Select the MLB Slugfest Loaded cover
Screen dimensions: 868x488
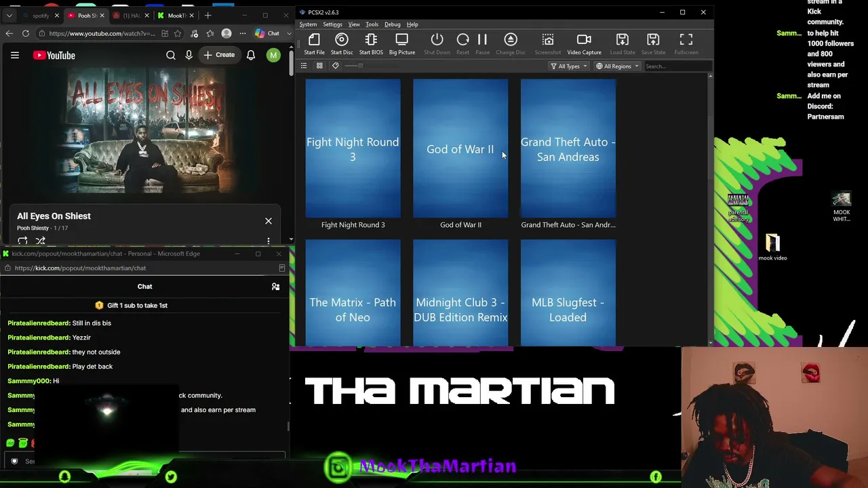click(x=568, y=293)
